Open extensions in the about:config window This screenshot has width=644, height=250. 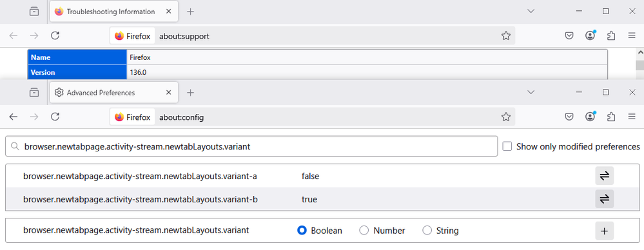(611, 117)
